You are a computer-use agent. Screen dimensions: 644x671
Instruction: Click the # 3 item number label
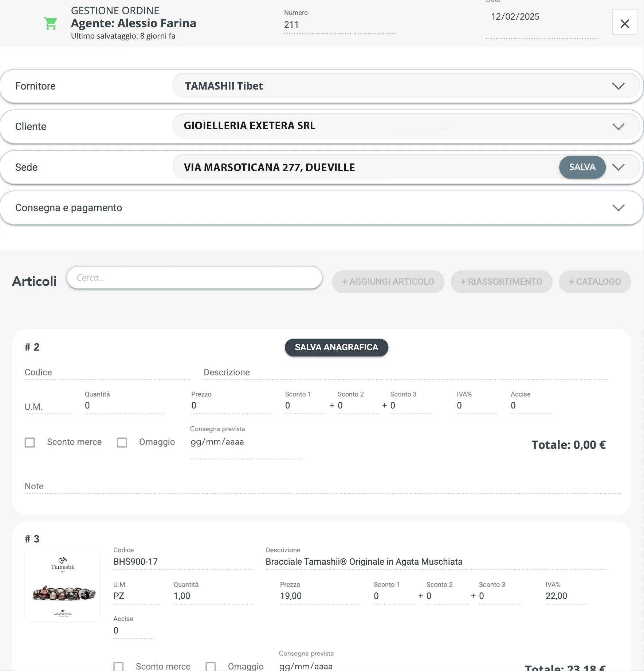coord(32,539)
